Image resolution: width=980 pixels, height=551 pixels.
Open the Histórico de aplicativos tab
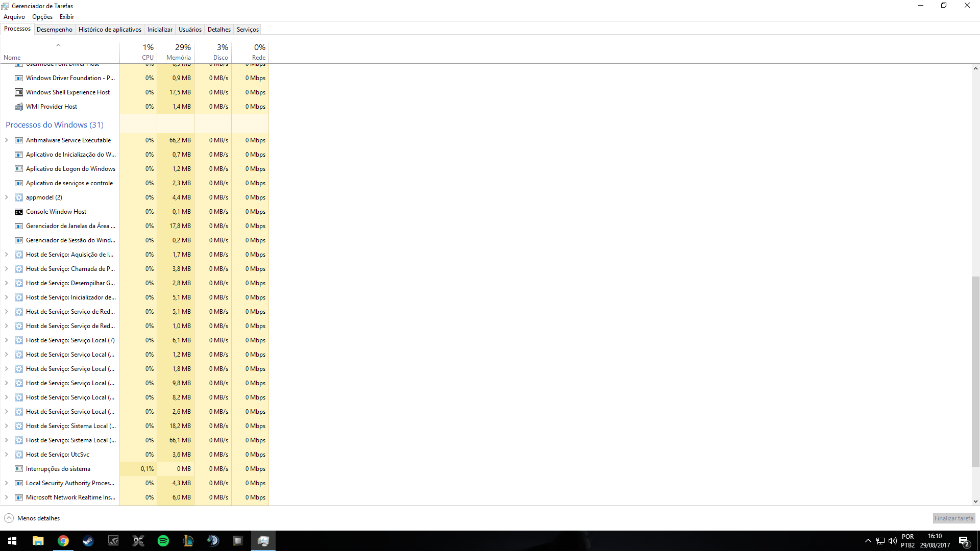point(110,30)
